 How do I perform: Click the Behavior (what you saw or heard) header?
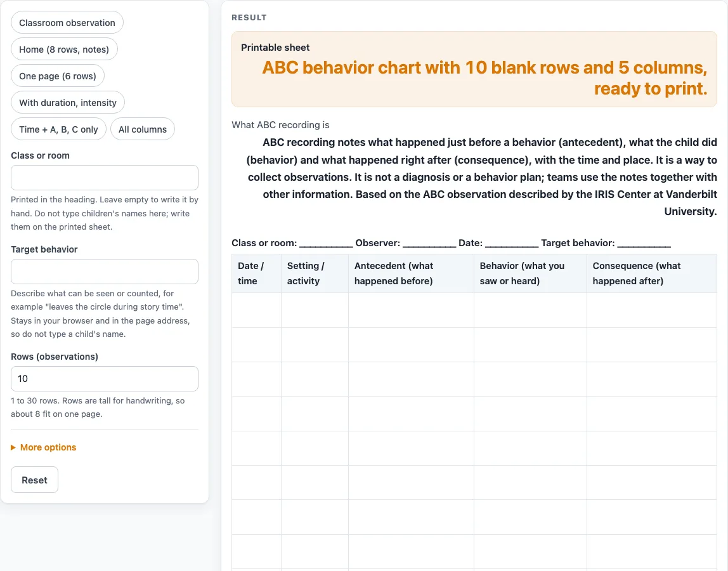[530, 273]
